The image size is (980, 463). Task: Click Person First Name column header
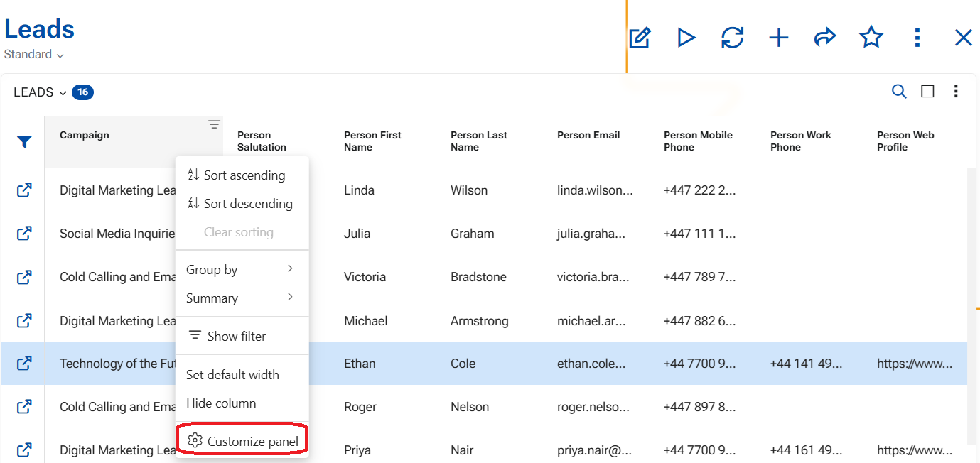372,141
